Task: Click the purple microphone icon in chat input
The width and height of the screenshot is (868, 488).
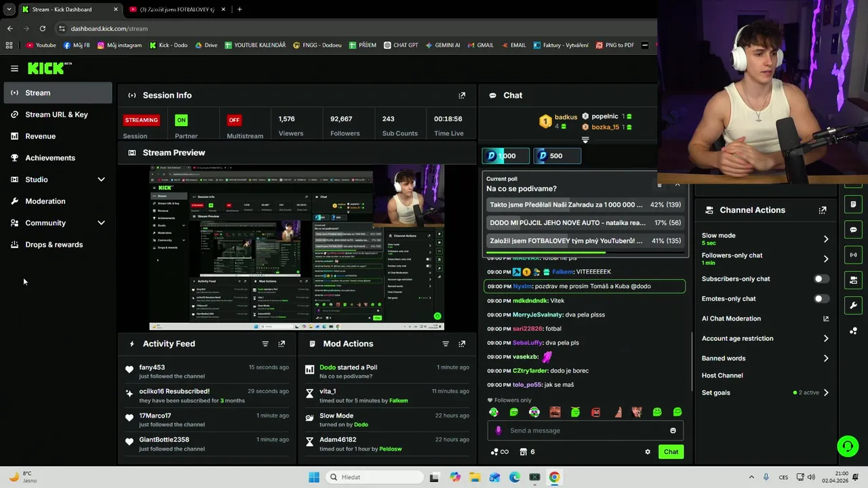Action: (x=498, y=430)
